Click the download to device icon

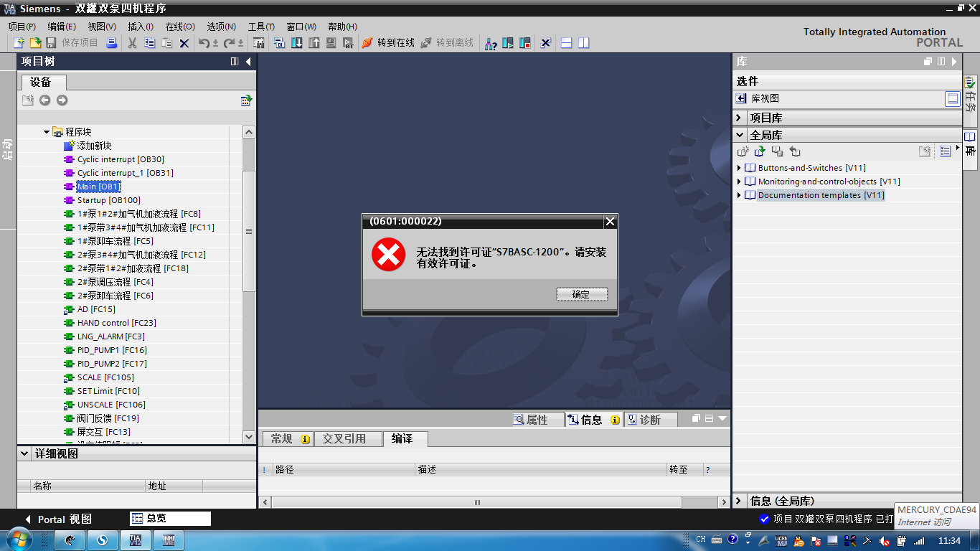(x=297, y=43)
